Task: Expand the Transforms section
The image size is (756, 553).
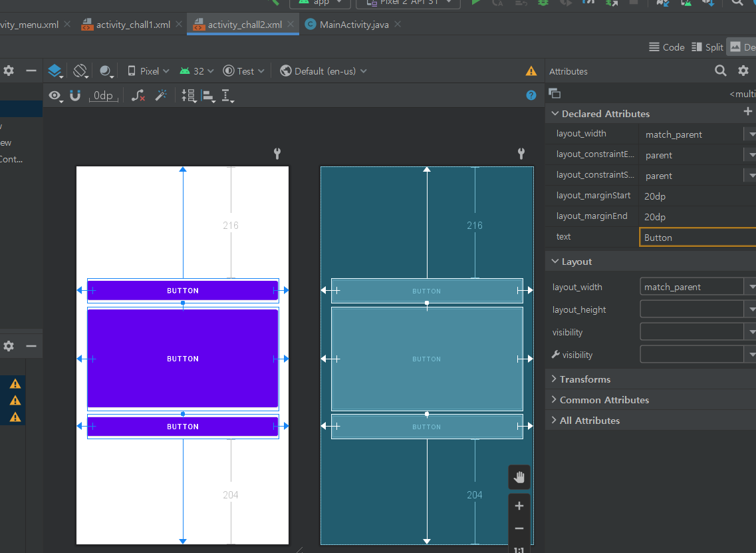Action: (x=554, y=379)
